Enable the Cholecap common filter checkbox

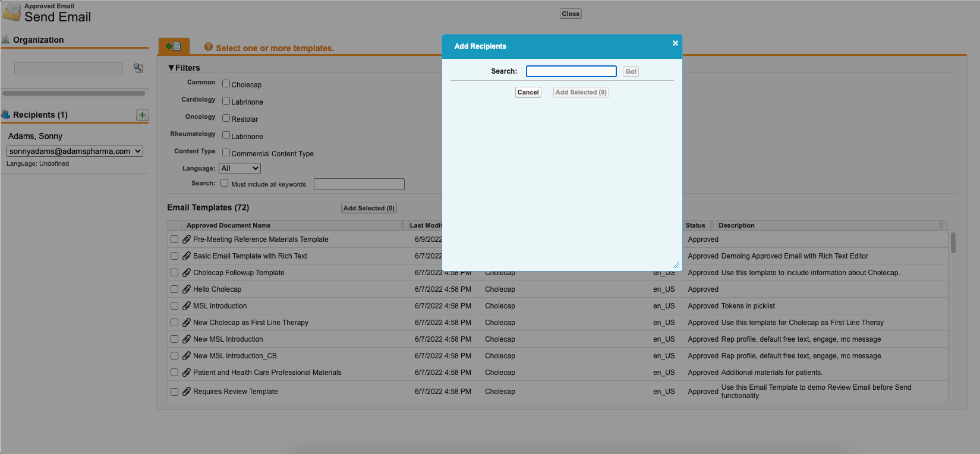pyautogui.click(x=226, y=84)
